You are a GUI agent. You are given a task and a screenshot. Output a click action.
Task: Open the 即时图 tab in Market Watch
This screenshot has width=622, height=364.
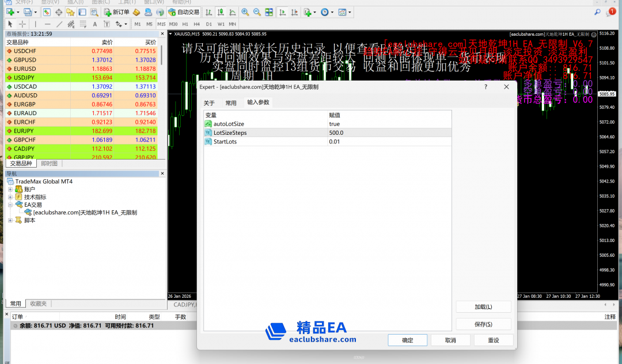[50, 164]
